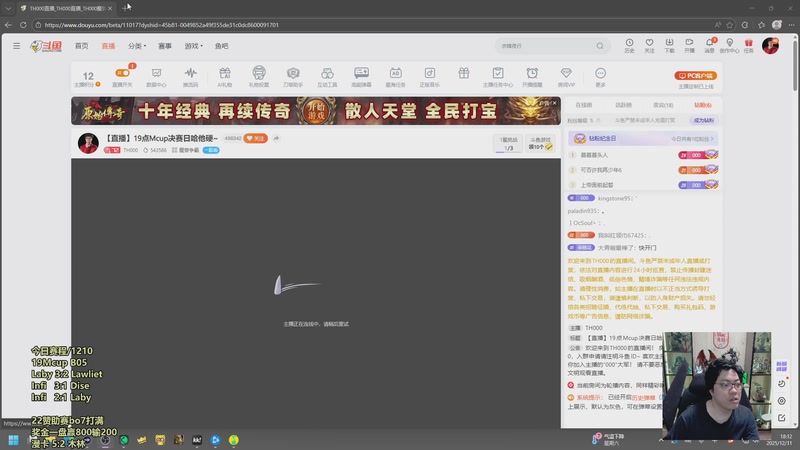Click chat user paladin935
The height and width of the screenshot is (450, 800).
tap(583, 211)
